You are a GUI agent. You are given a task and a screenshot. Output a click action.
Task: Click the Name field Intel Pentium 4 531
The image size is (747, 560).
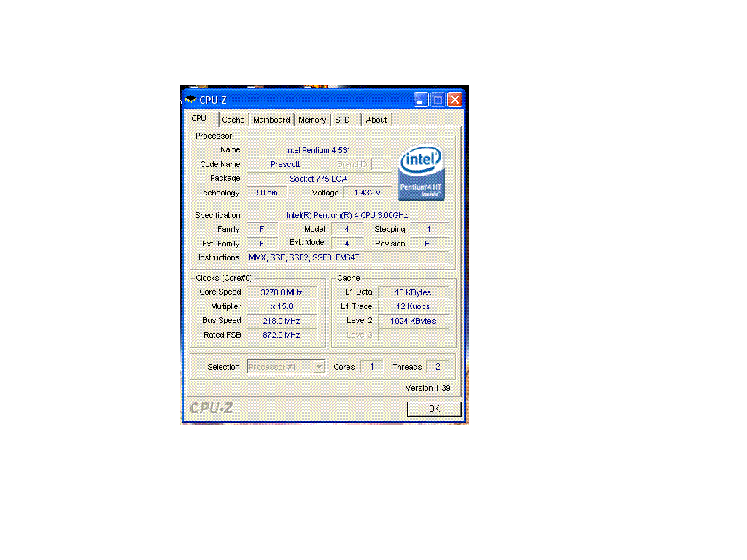pyautogui.click(x=319, y=150)
